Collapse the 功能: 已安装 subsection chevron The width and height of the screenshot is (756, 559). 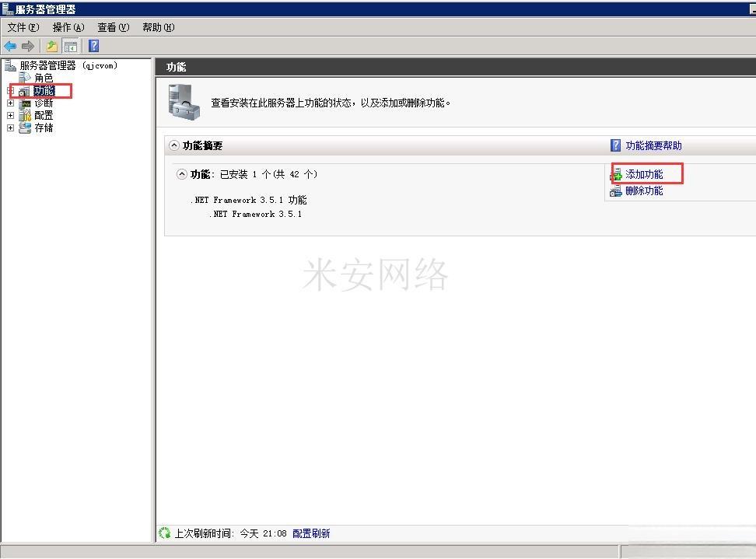coord(182,174)
